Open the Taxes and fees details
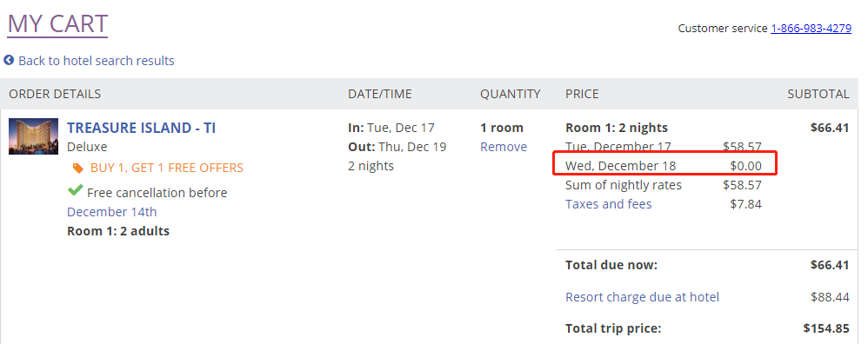The height and width of the screenshot is (344, 868). [x=608, y=204]
